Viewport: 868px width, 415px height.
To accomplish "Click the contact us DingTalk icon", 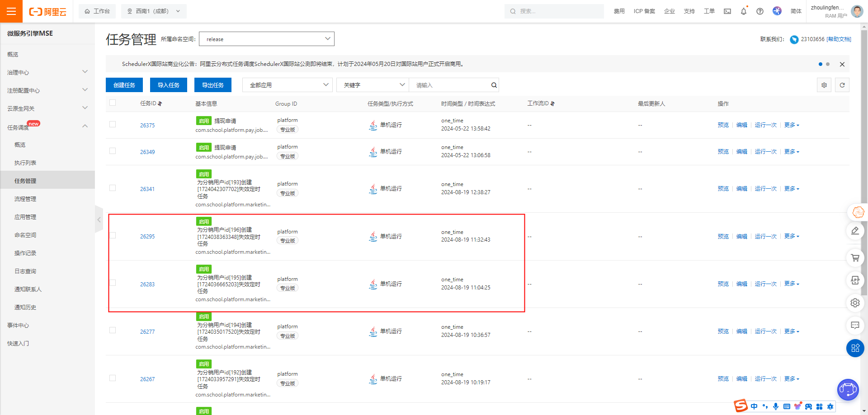I will (x=794, y=40).
